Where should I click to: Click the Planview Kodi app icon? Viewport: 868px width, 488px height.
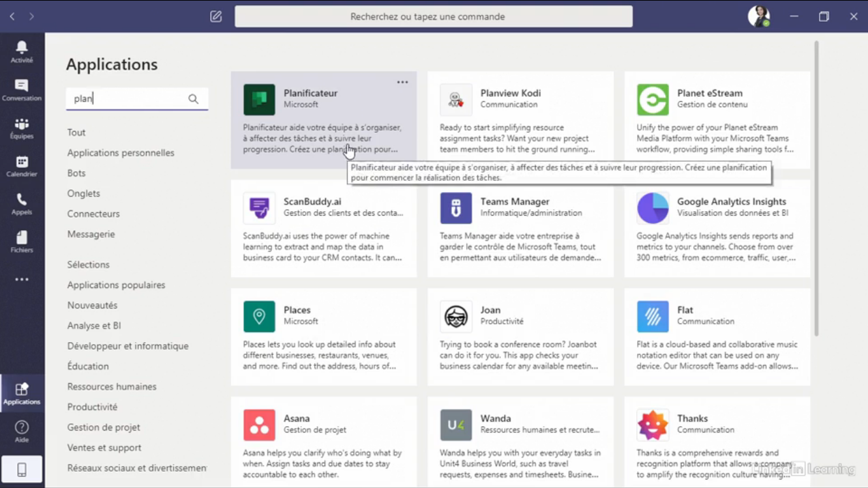tap(456, 100)
